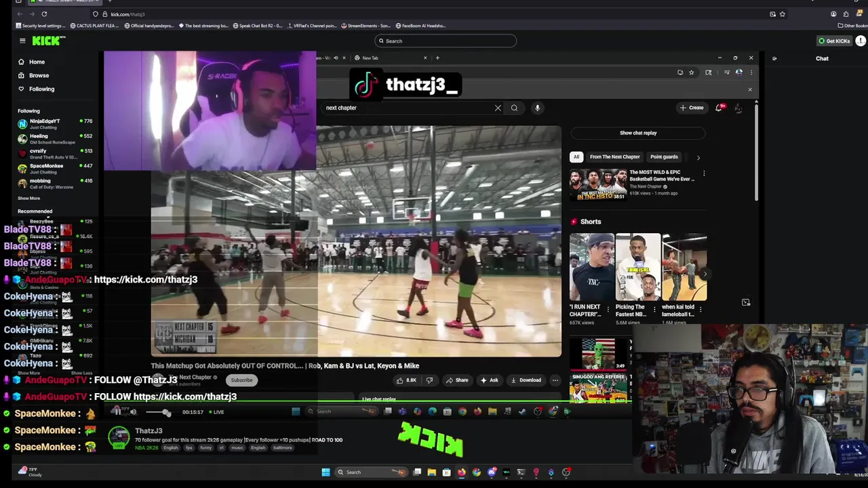Open CACTUS PLANT FLEA bookmark
The image size is (868, 488).
click(95, 26)
